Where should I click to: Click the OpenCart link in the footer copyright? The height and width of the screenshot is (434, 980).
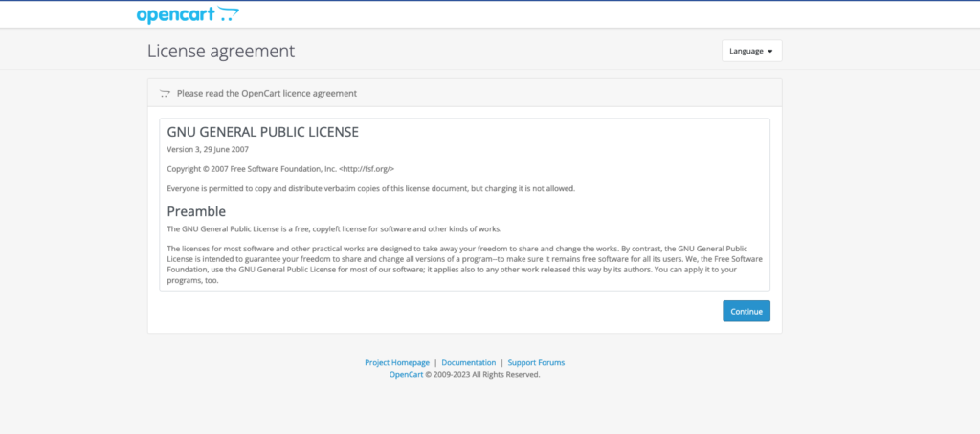406,375
